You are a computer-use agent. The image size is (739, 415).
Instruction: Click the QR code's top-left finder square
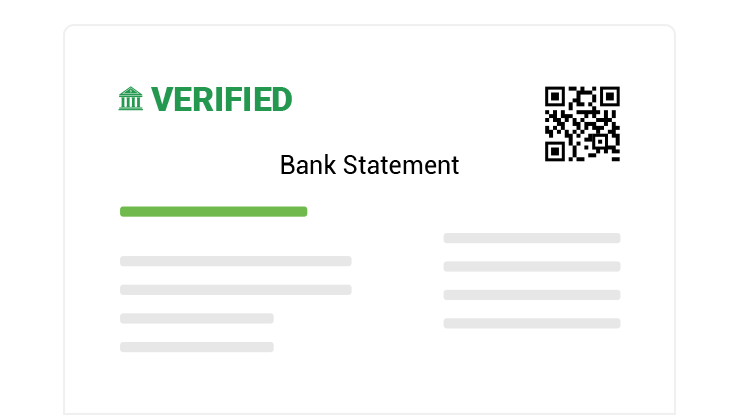click(554, 96)
